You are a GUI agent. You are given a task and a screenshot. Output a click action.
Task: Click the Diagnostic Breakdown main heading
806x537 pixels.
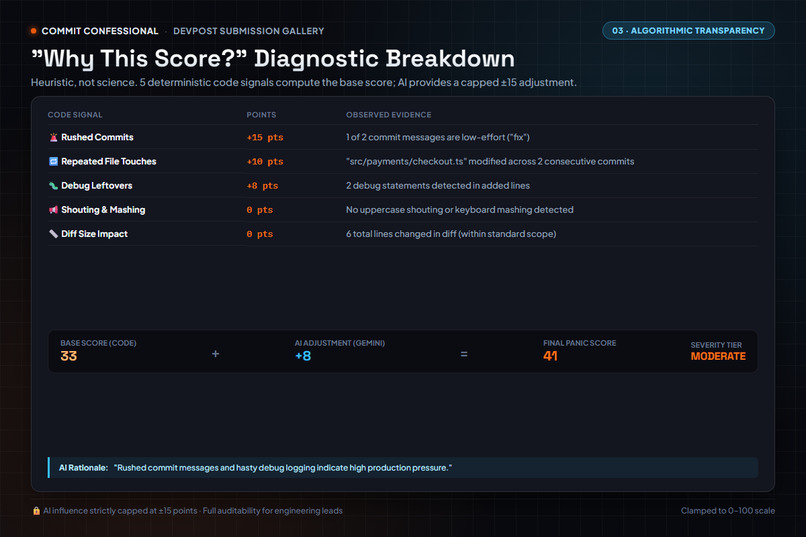[x=273, y=59]
